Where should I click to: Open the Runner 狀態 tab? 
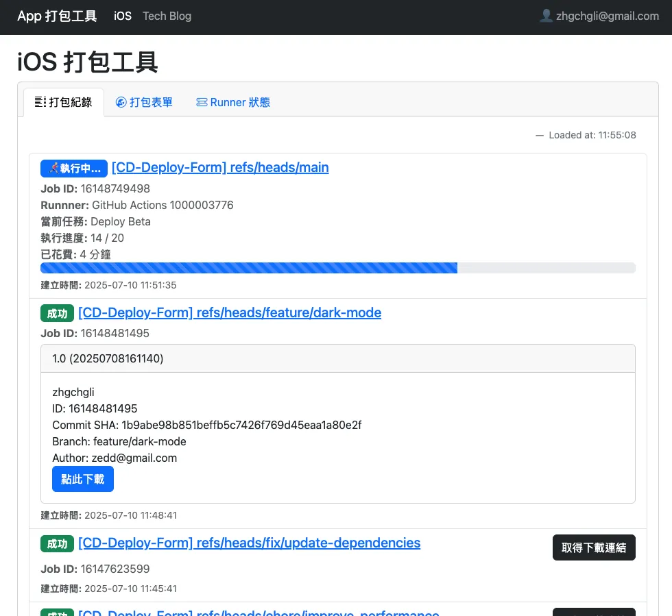[x=233, y=103]
